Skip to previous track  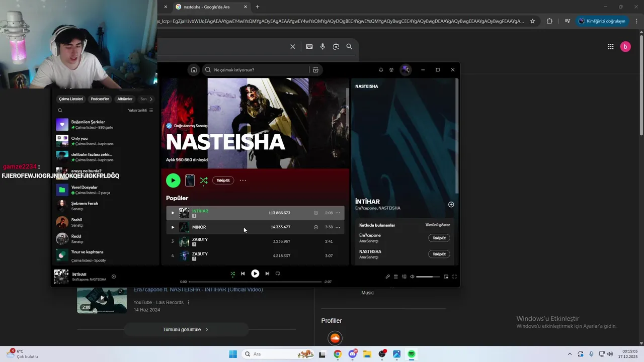(x=243, y=274)
